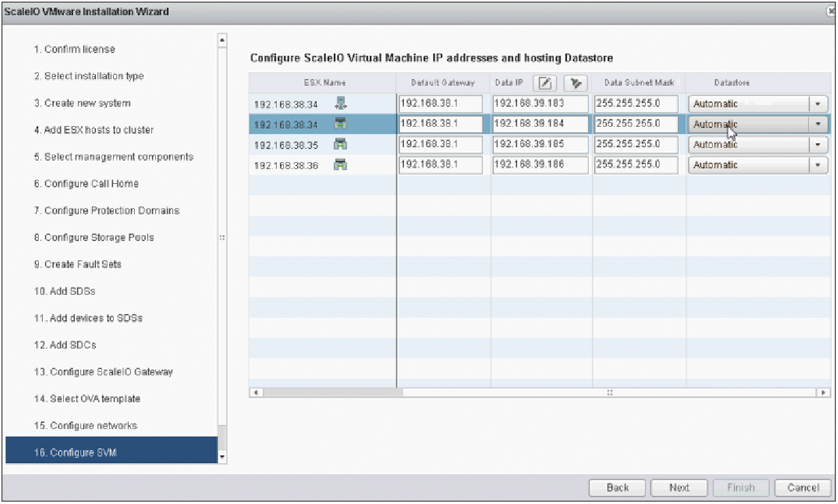838x504 pixels.
Task: Click the arrow icon right of Data IP edit
Action: 576,83
